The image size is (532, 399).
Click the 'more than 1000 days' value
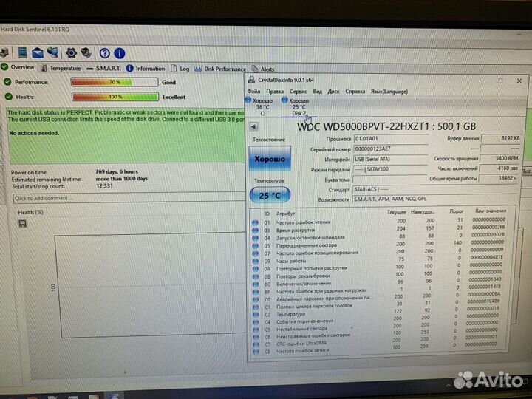tap(121, 179)
